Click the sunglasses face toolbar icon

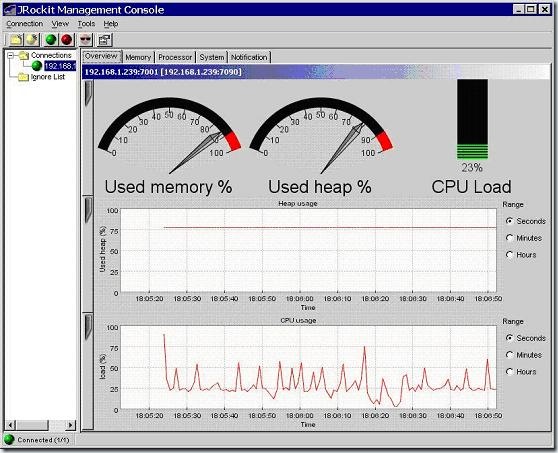[x=85, y=39]
